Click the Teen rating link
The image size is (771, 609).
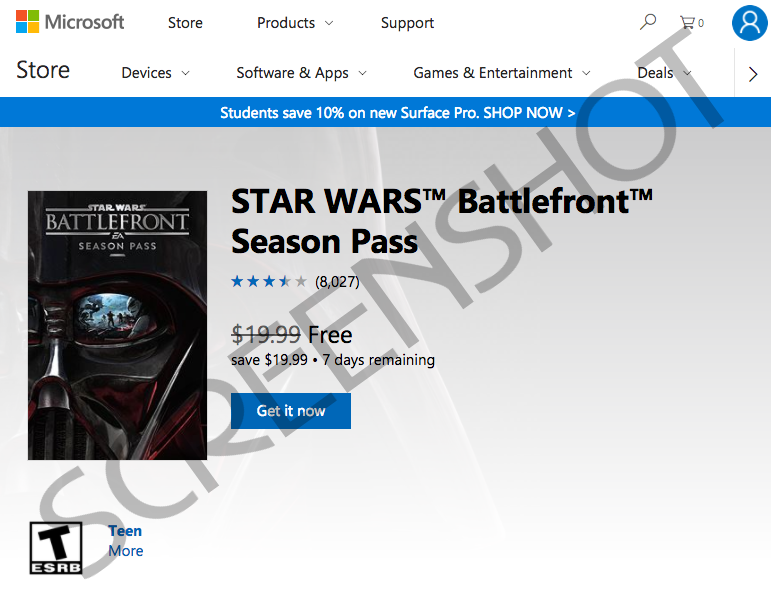[125, 531]
